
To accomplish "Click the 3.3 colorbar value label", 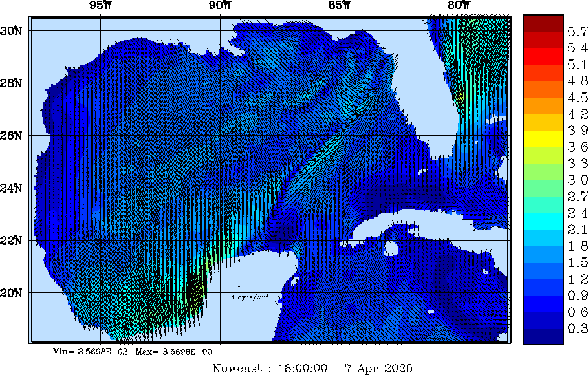I will coord(578,164).
